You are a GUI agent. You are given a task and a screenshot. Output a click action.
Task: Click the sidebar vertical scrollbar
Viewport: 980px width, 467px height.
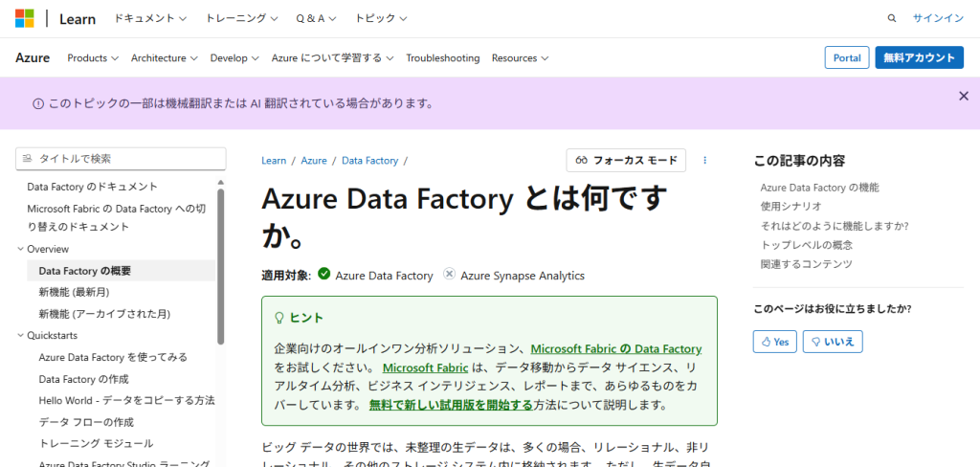tap(221, 266)
